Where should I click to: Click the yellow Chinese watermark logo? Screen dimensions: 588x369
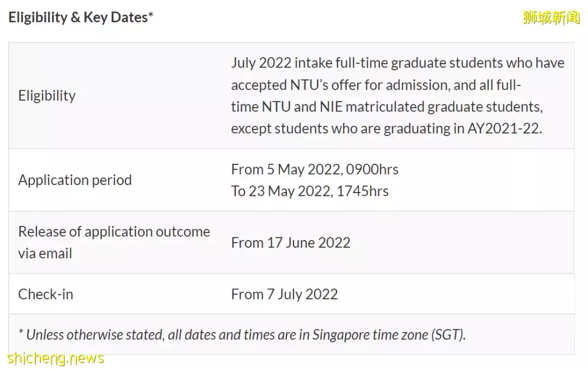(x=551, y=17)
